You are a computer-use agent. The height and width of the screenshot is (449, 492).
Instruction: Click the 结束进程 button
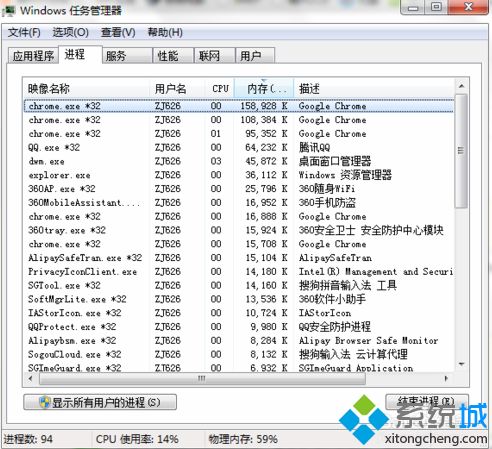(x=427, y=402)
